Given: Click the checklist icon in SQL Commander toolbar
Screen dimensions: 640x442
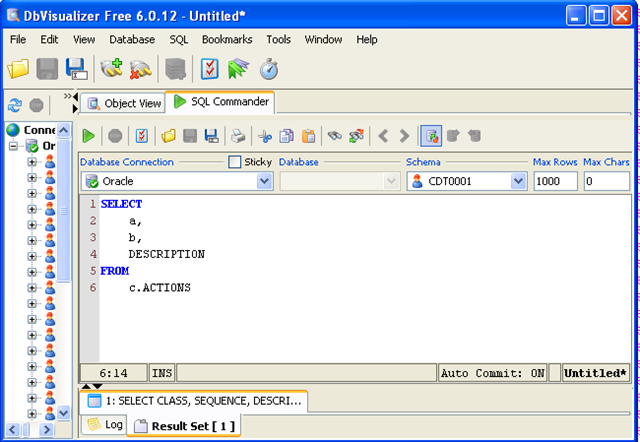Looking at the screenshot, I should 142,136.
